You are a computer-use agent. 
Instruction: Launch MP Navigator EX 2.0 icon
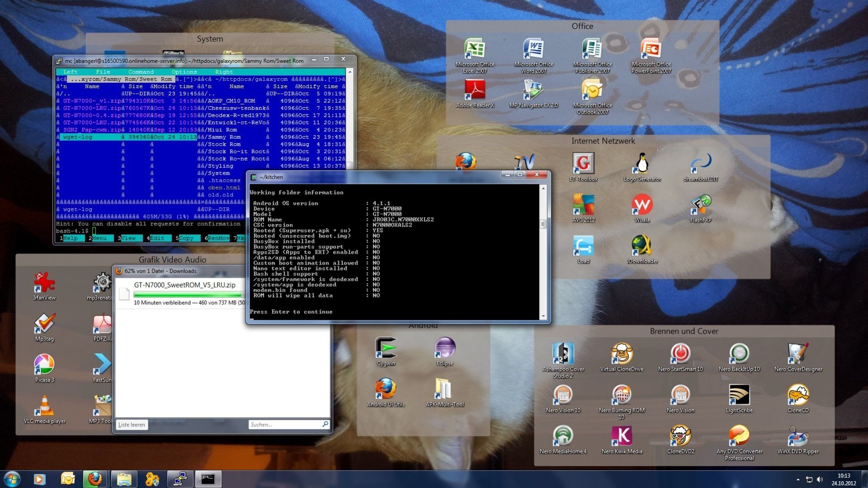pyautogui.click(x=533, y=93)
